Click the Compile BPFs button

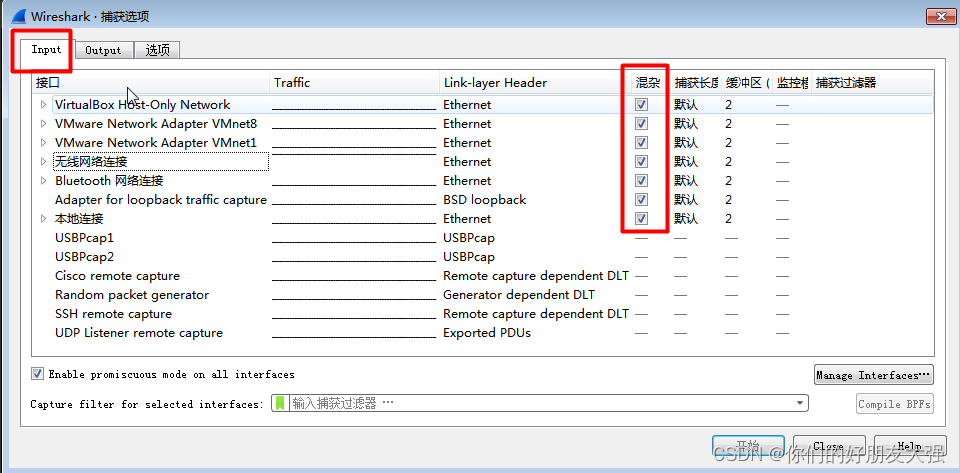(x=894, y=404)
